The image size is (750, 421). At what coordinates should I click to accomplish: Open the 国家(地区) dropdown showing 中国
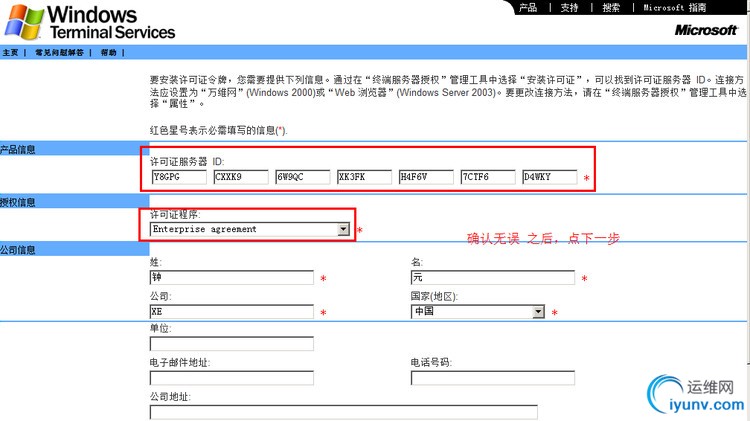478,311
